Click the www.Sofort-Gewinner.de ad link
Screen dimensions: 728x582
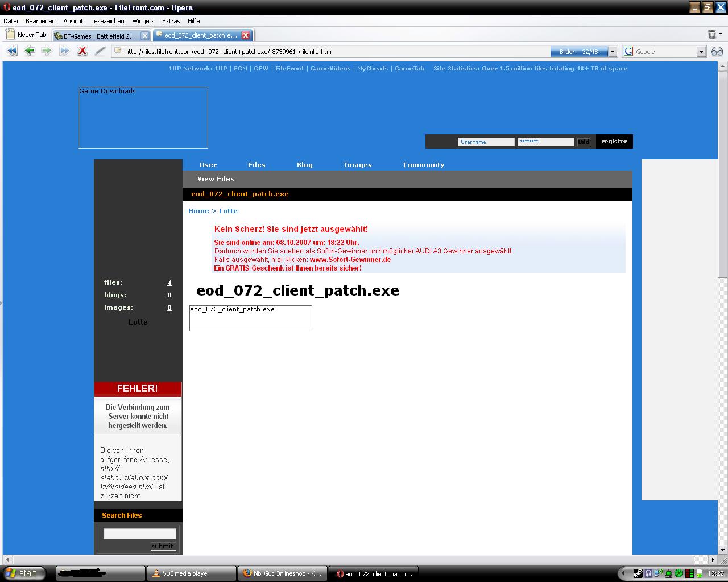coord(350,260)
